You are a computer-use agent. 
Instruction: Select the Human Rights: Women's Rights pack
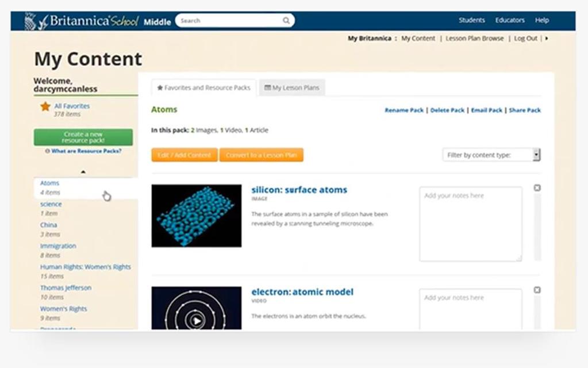(86, 267)
